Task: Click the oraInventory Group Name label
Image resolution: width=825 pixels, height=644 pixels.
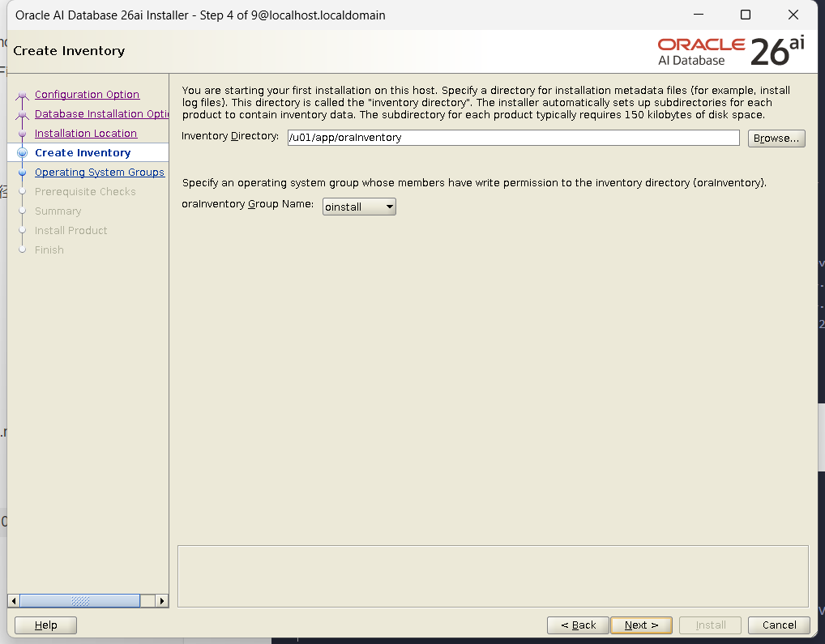Action: 248,204
